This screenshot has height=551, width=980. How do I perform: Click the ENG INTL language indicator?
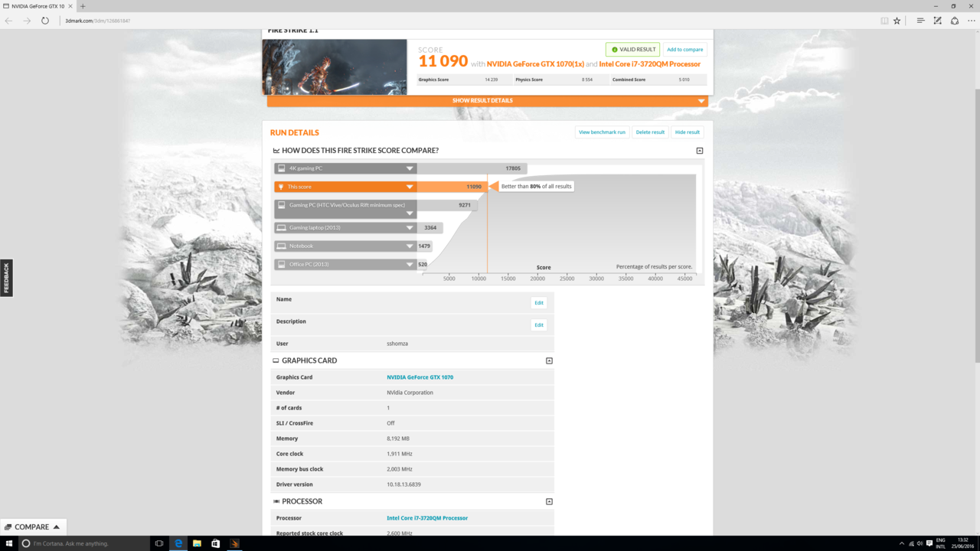941,543
